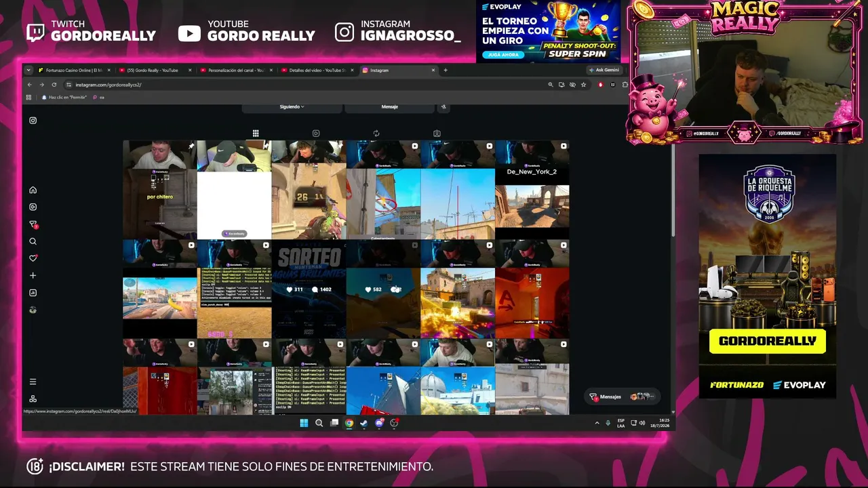Open the reel with 582 likes
Viewport: 868px width, 488px height.
[x=383, y=289]
